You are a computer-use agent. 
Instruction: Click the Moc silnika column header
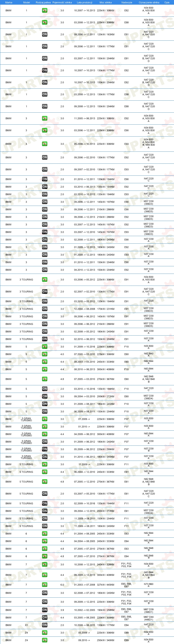tap(106, 2)
